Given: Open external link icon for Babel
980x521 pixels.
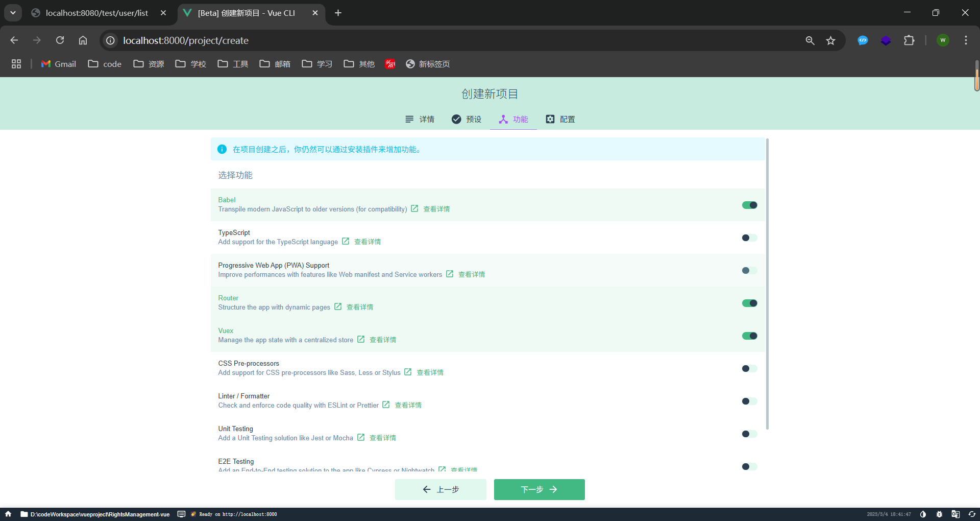Looking at the screenshot, I should click(x=414, y=208).
